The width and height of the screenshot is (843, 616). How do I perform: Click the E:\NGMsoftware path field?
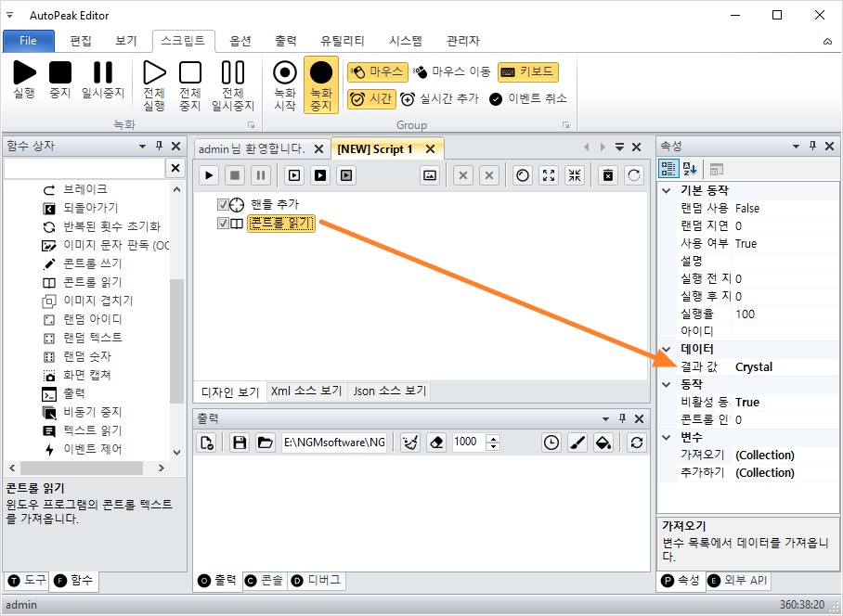(334, 443)
